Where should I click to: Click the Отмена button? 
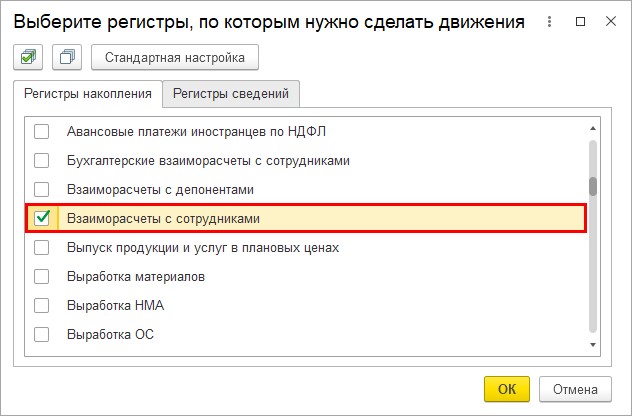575,389
